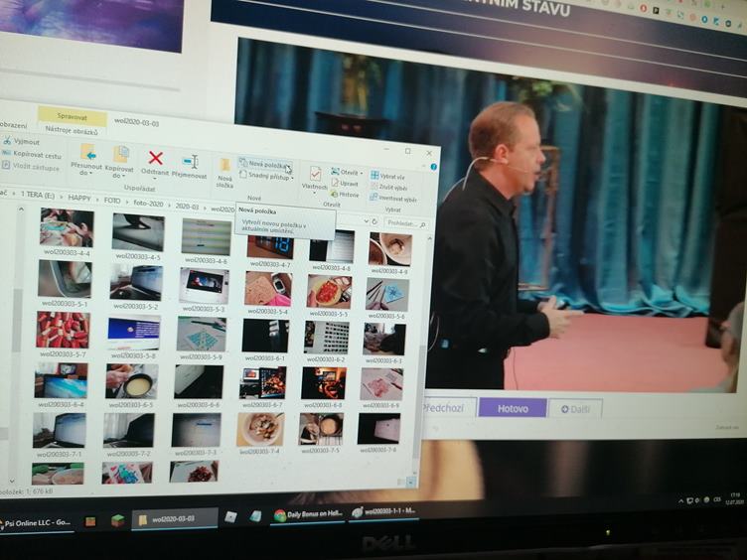The height and width of the screenshot is (560, 747).
Task: Click the Vložit zástupce icon
Action: pyautogui.click(x=6, y=165)
